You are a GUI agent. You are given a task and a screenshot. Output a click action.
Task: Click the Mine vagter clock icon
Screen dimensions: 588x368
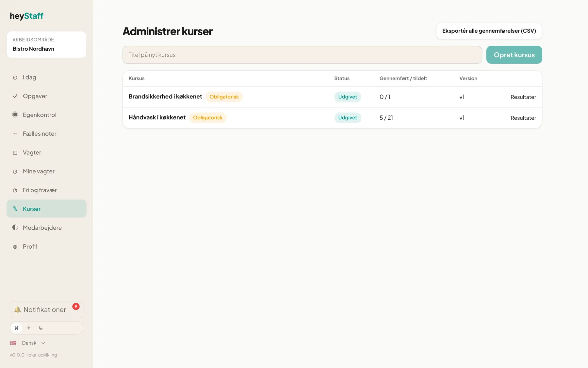15,171
